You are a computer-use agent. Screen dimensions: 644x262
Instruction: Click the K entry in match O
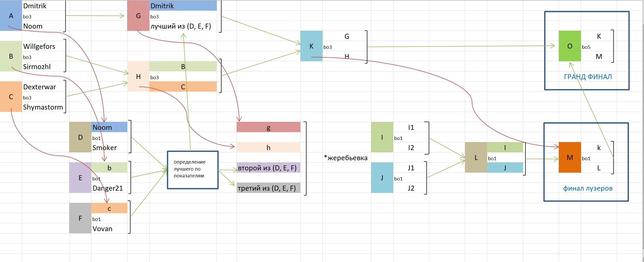[x=599, y=36]
